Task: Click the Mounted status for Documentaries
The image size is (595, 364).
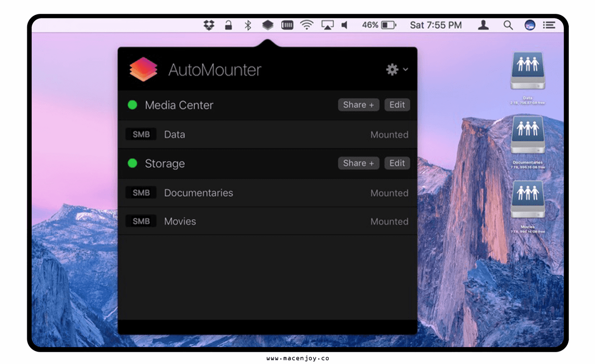Action: (389, 193)
